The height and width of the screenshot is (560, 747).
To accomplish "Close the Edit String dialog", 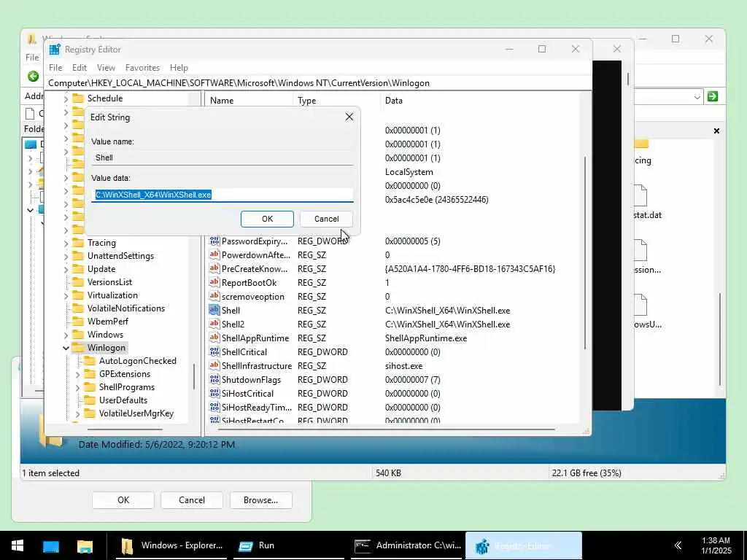I will point(349,117).
